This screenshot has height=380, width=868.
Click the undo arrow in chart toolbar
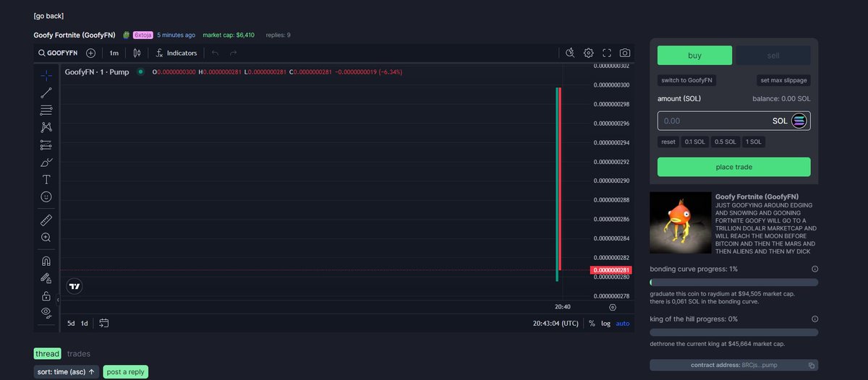[215, 53]
